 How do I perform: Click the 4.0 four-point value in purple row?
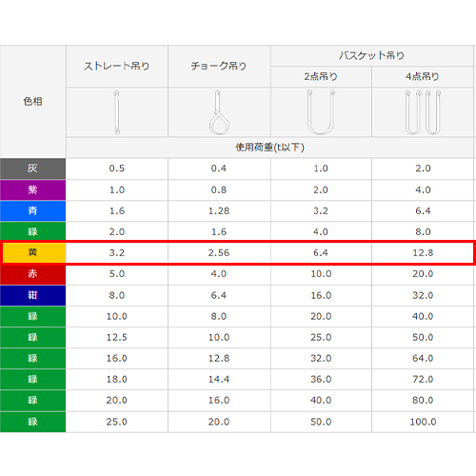click(x=423, y=189)
